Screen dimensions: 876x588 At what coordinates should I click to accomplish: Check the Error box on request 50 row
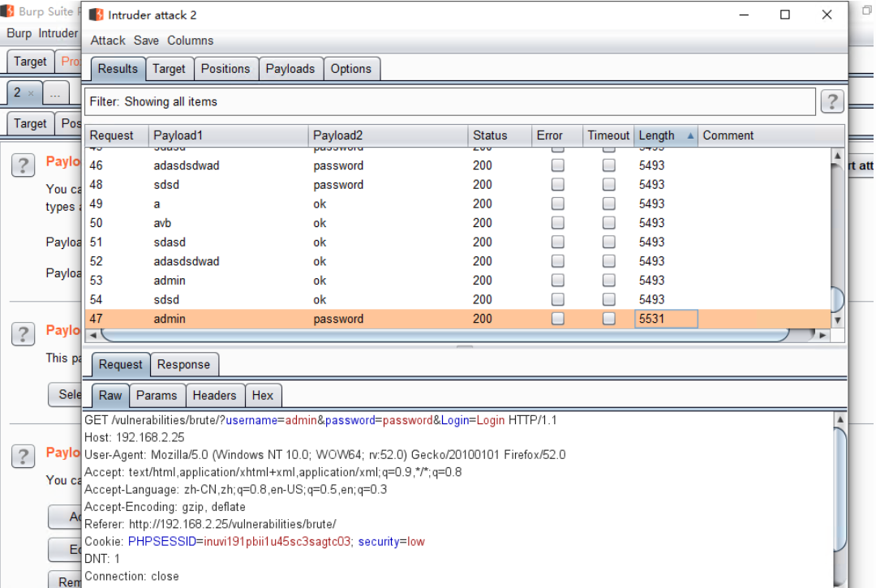pos(557,223)
